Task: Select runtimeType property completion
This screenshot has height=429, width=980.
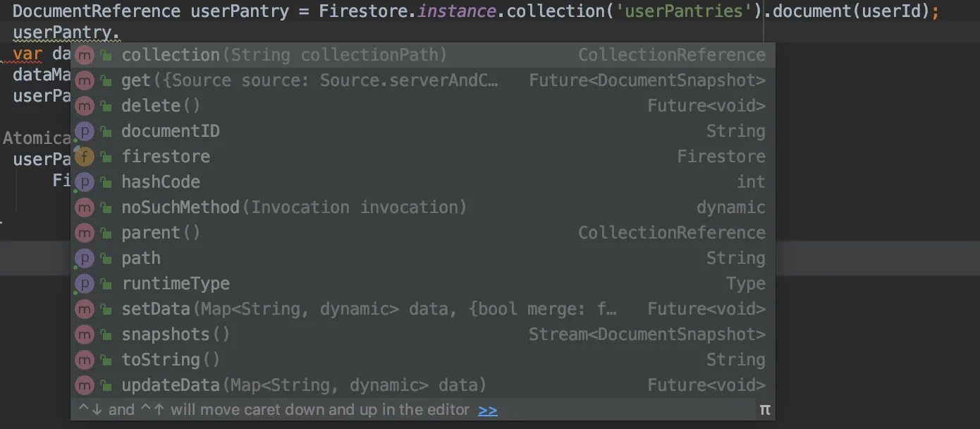Action: pos(423,284)
